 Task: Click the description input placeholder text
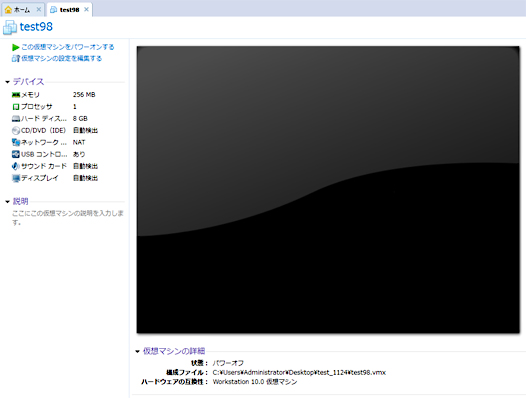68,217
